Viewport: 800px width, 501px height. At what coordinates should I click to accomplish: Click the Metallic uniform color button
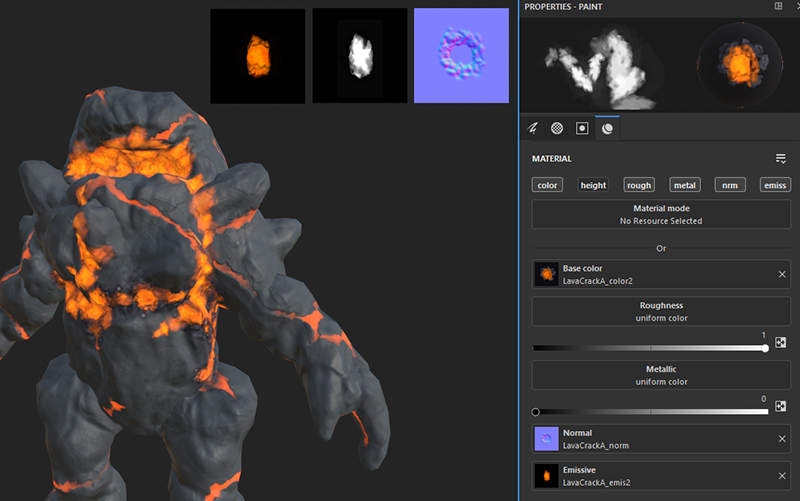661,375
